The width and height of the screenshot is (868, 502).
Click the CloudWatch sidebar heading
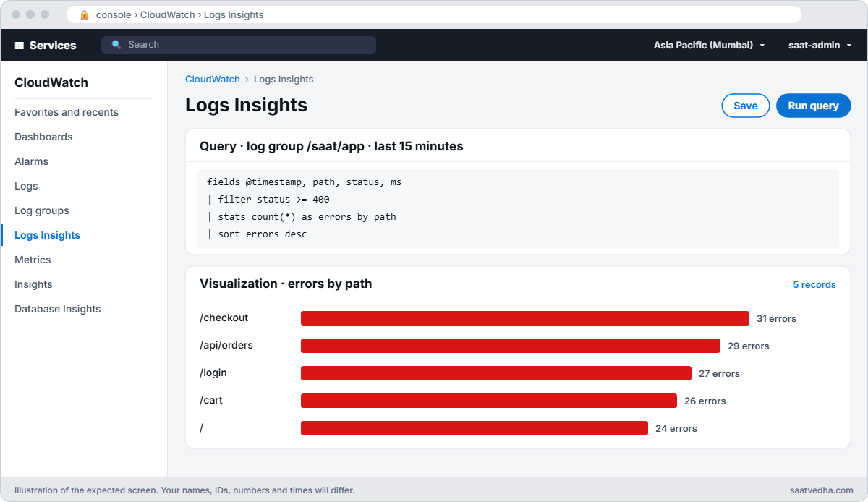(x=51, y=82)
